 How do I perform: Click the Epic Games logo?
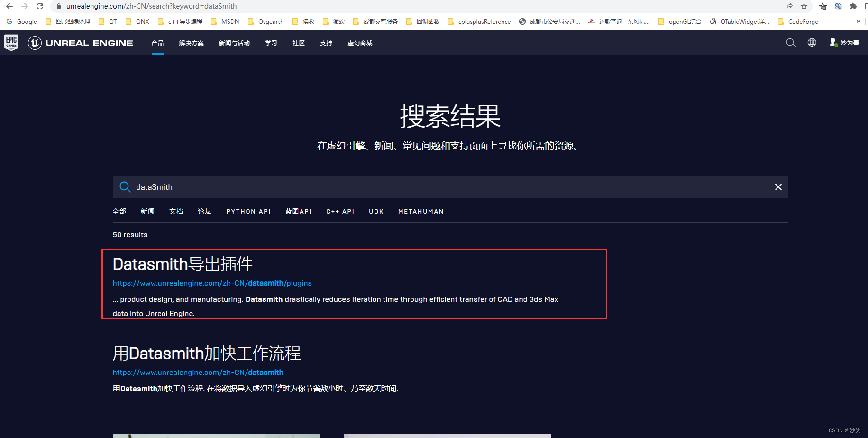tap(11, 43)
